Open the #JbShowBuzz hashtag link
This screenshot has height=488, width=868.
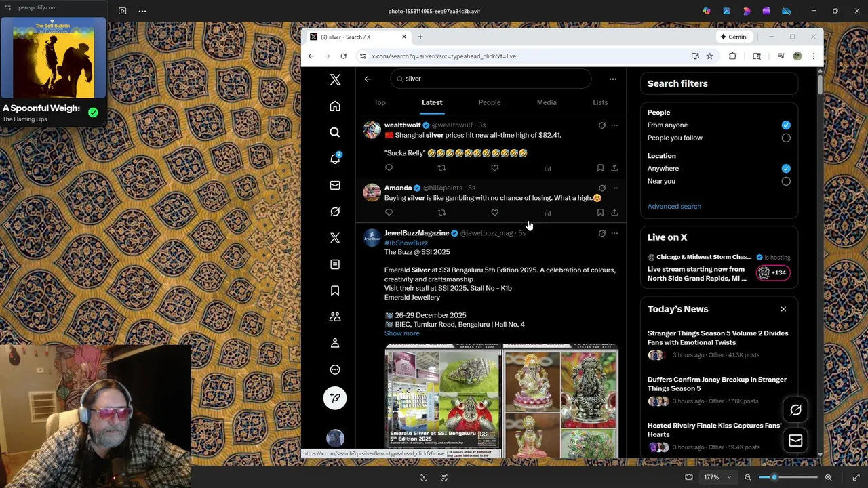406,243
